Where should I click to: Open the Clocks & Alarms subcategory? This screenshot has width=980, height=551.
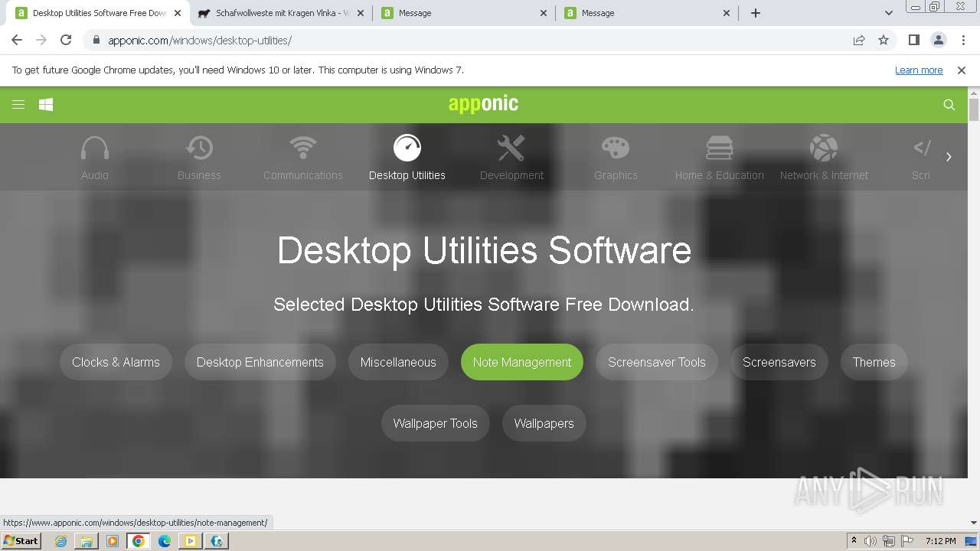116,363
